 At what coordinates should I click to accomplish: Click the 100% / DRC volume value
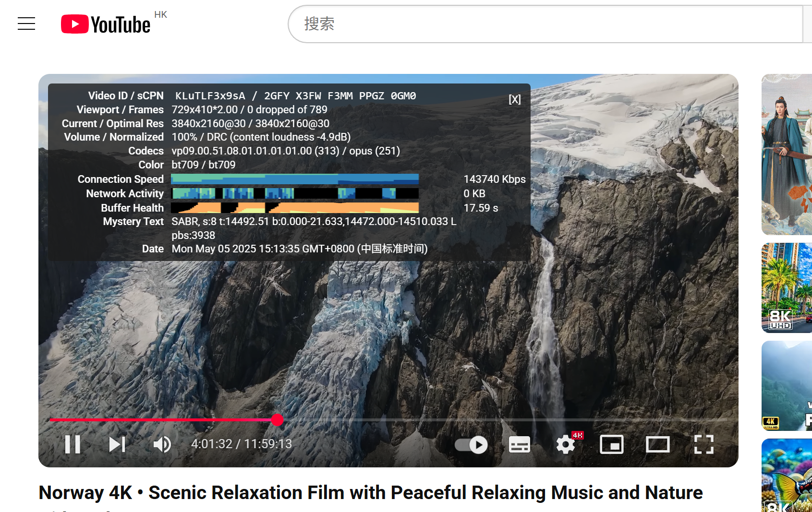[261, 137]
